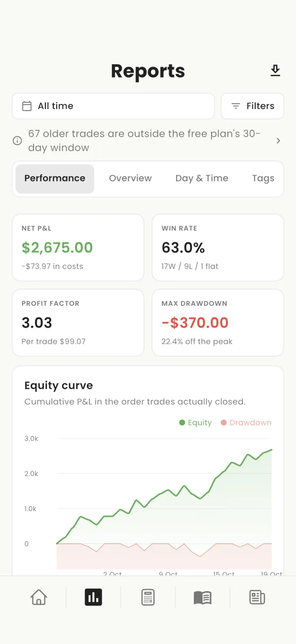Tap the info icon beside older trades notice
296x644 pixels.
click(17, 141)
